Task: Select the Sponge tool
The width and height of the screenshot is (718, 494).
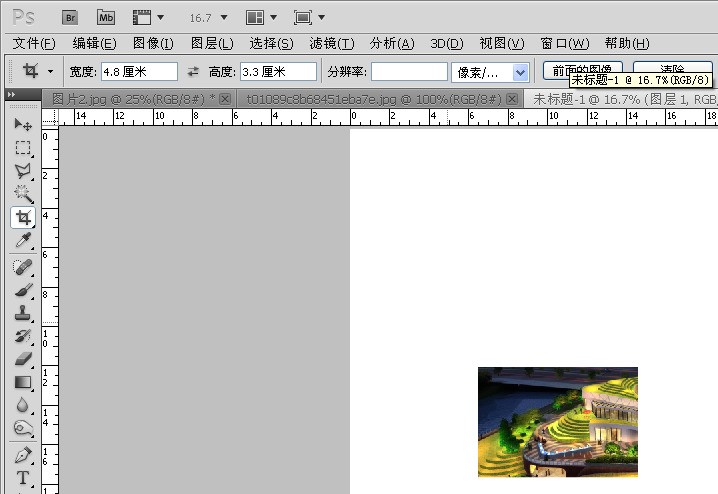Action: click(23, 429)
